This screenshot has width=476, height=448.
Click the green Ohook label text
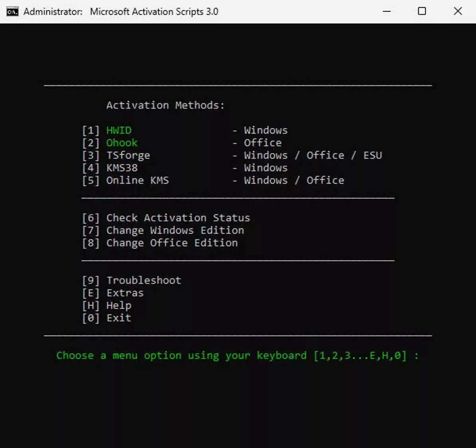tap(122, 143)
